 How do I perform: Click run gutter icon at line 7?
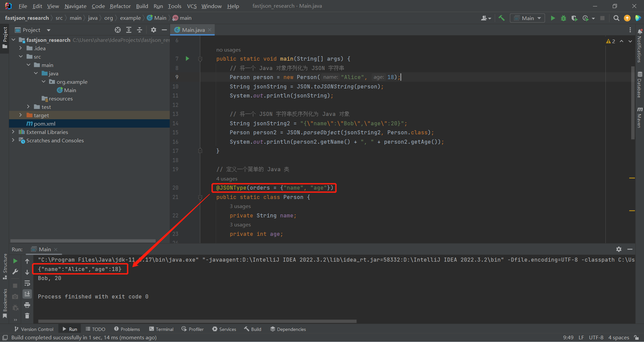point(187,59)
